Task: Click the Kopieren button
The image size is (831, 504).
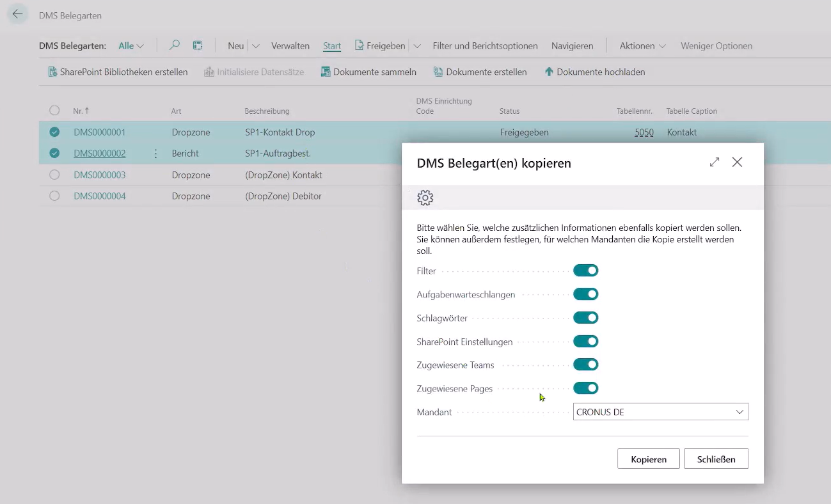Action: point(648,459)
